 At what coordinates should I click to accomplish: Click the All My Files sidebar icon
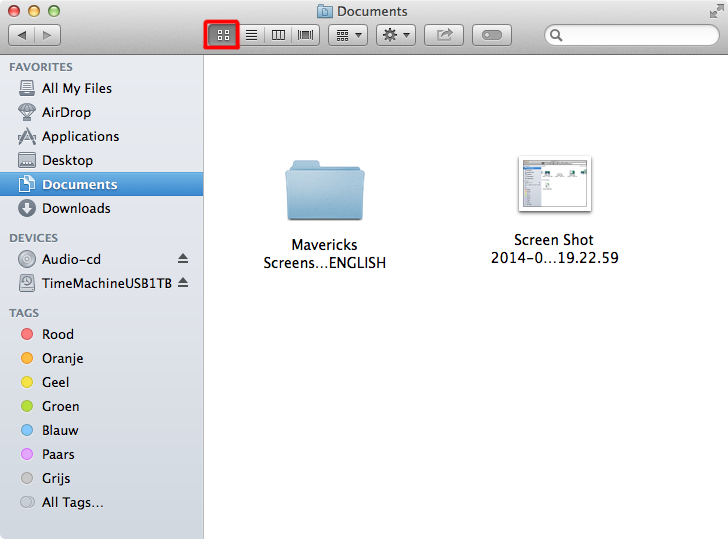click(x=26, y=88)
